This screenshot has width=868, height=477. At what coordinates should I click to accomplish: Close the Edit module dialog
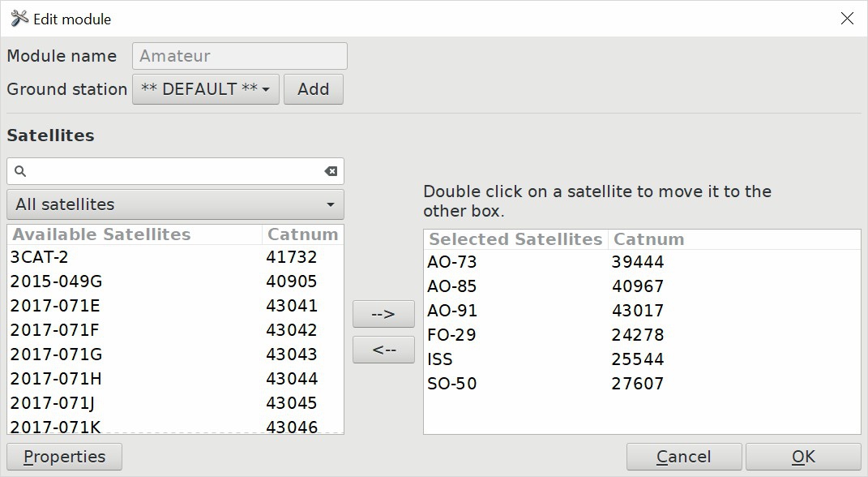click(847, 19)
